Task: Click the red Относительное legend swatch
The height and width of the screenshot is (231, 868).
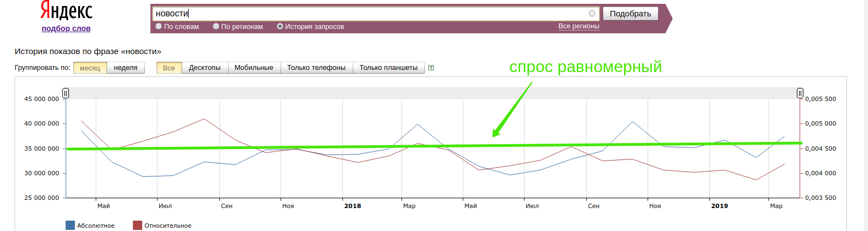Action: (x=137, y=226)
